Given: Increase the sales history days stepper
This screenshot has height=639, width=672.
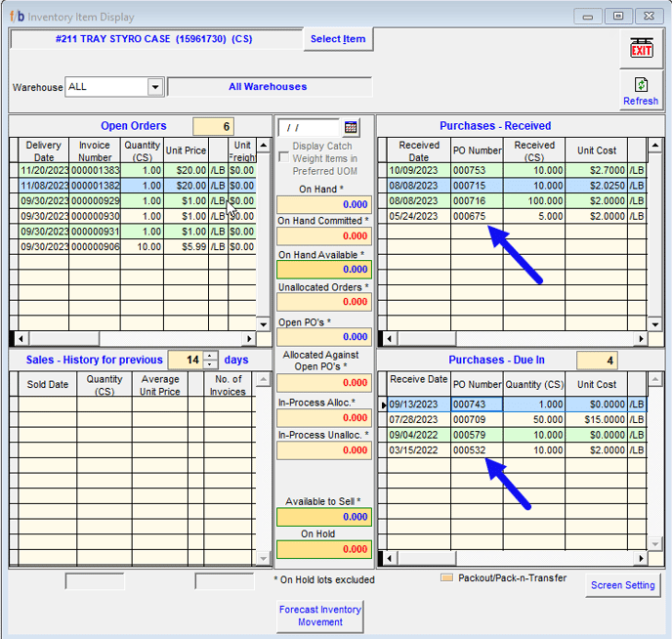Looking at the screenshot, I should pyautogui.click(x=210, y=356).
